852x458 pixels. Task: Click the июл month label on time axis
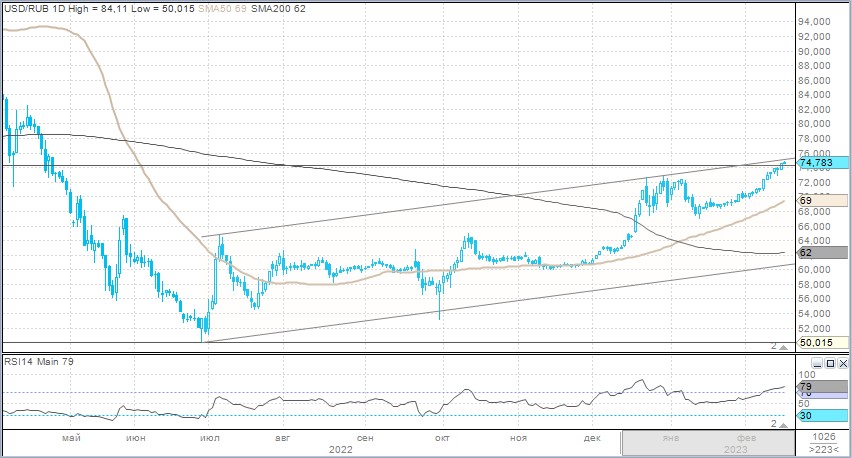(210, 438)
